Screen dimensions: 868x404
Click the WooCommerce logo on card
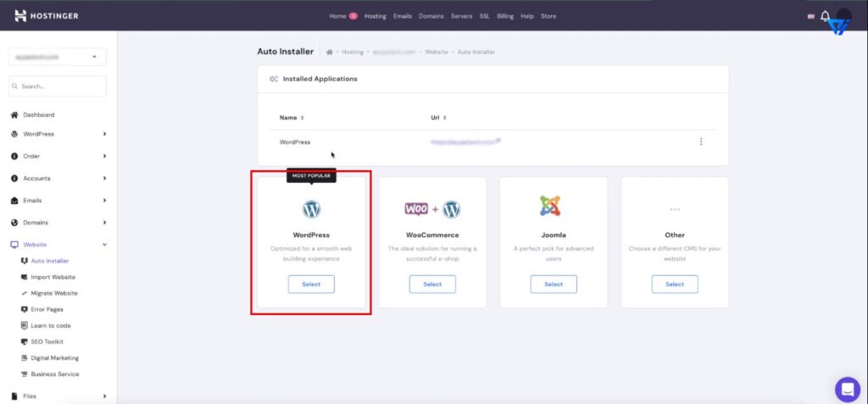432,209
